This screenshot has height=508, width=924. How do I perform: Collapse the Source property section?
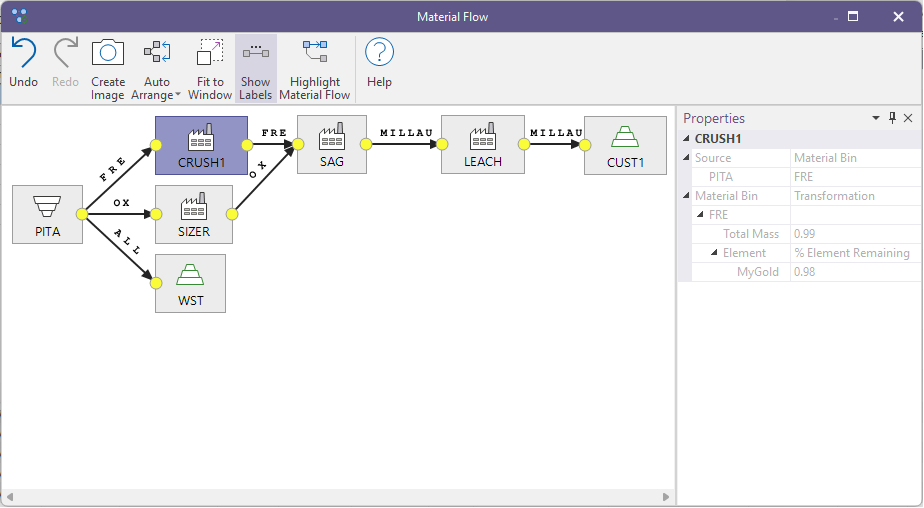point(686,158)
